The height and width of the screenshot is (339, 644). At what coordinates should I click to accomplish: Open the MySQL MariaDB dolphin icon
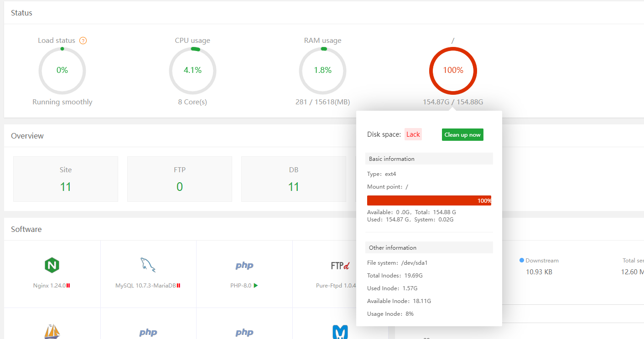[148, 264]
